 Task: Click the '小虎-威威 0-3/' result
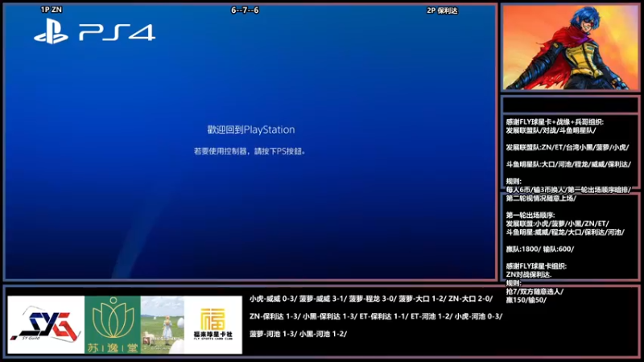coord(273,298)
